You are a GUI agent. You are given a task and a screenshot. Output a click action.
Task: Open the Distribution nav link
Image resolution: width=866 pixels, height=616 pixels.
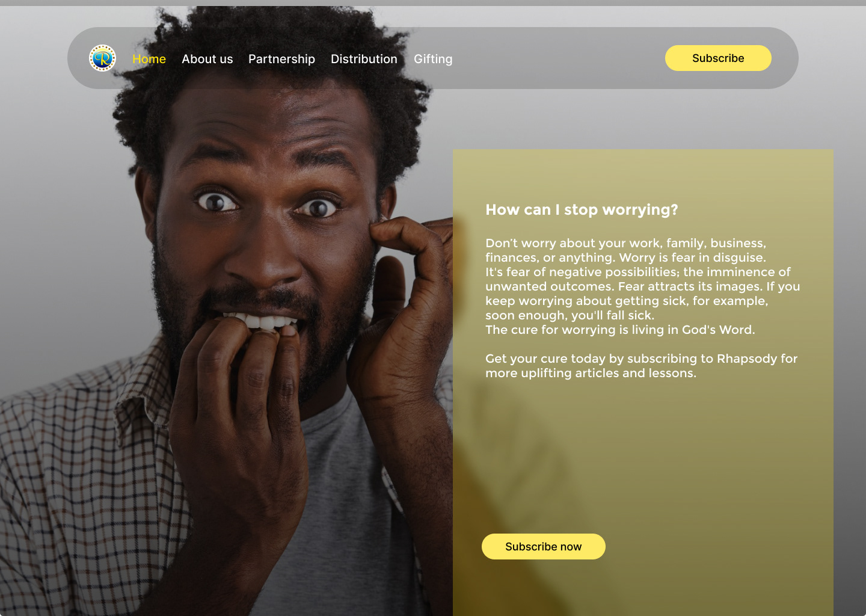pos(364,59)
